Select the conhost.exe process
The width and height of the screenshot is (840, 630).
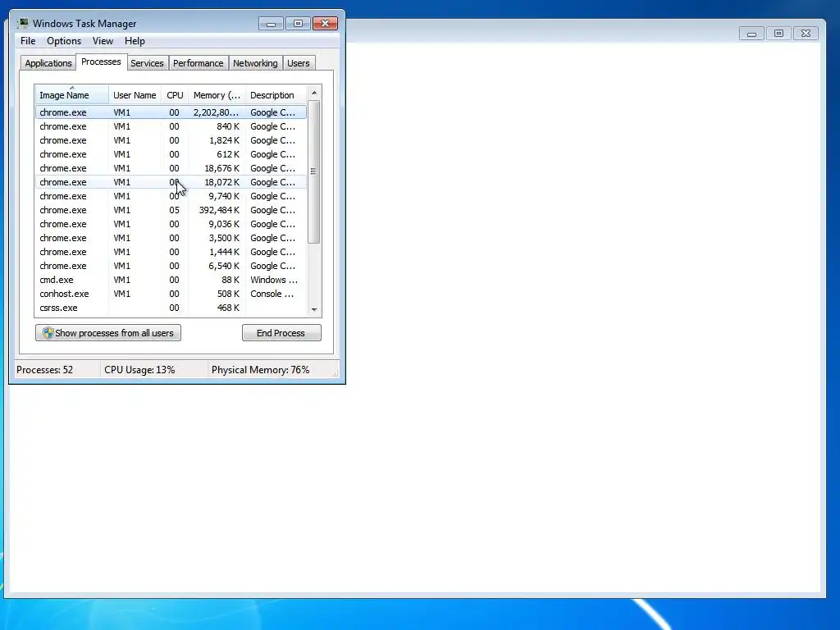(171, 294)
